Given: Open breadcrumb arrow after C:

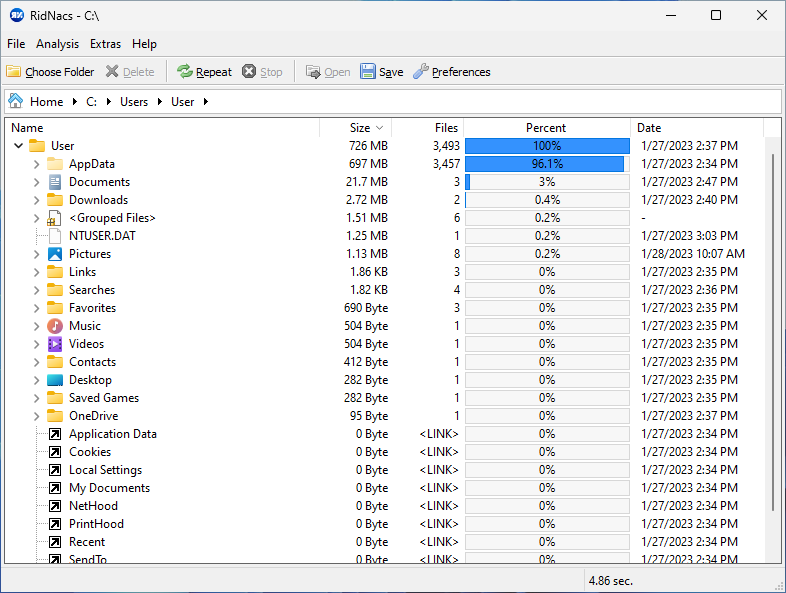Looking at the screenshot, I should 109,102.
